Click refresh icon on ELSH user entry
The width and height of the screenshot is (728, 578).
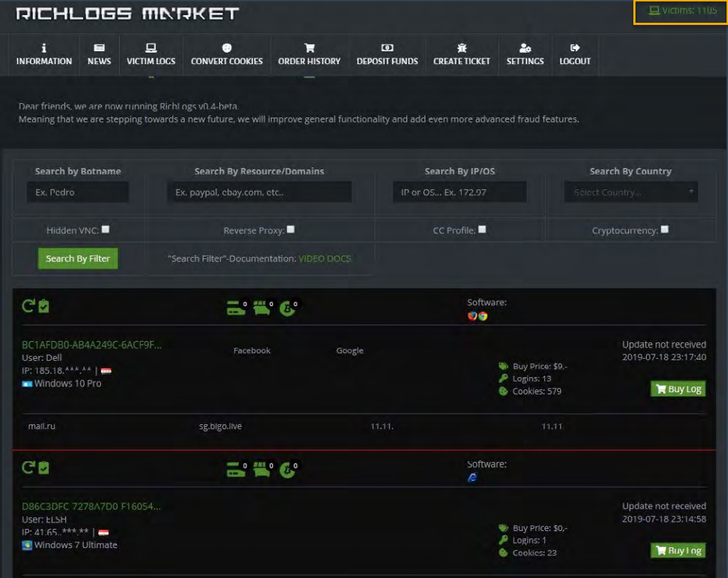coord(28,468)
